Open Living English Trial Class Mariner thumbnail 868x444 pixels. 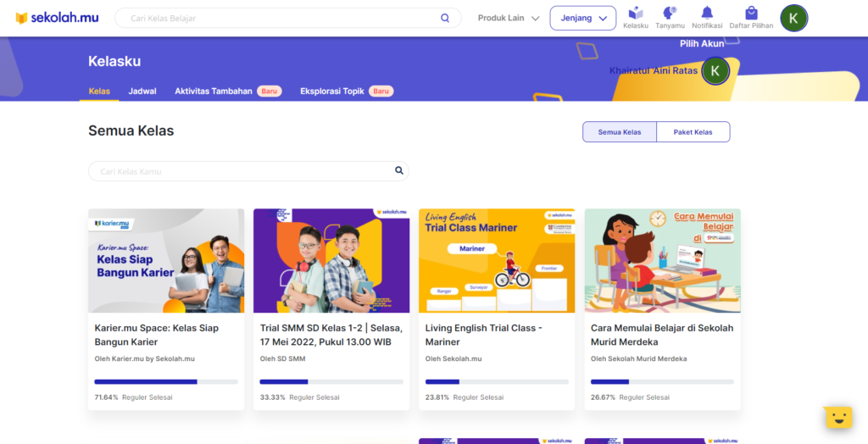click(497, 261)
